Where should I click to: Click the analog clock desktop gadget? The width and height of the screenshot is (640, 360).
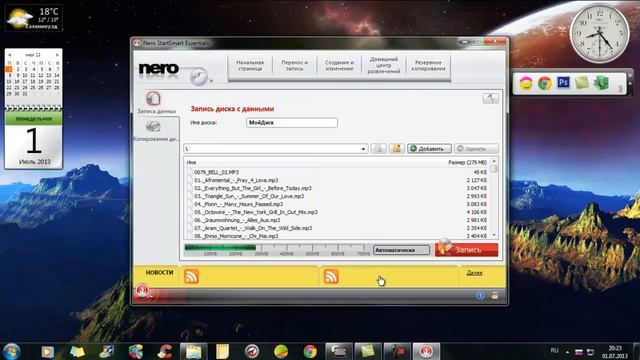click(600, 34)
